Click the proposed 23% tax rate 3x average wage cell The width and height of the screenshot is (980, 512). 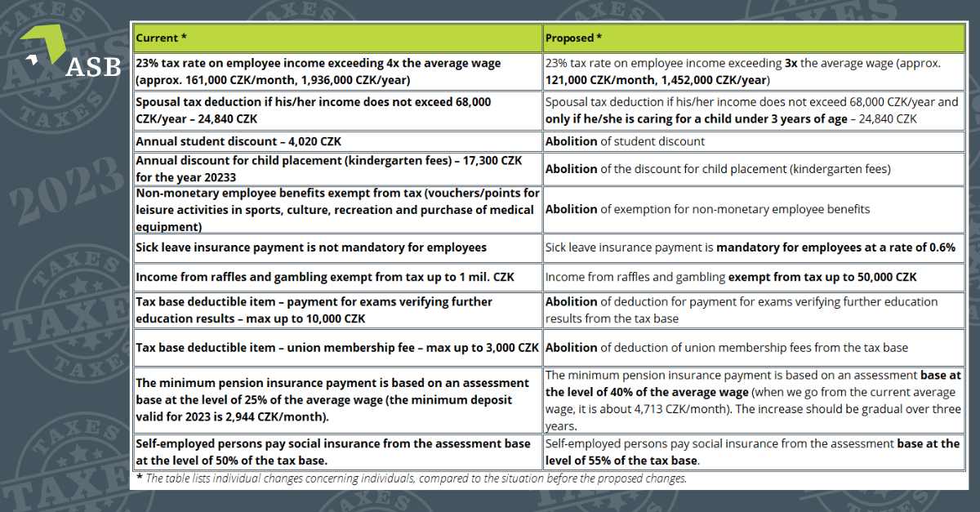(x=753, y=72)
